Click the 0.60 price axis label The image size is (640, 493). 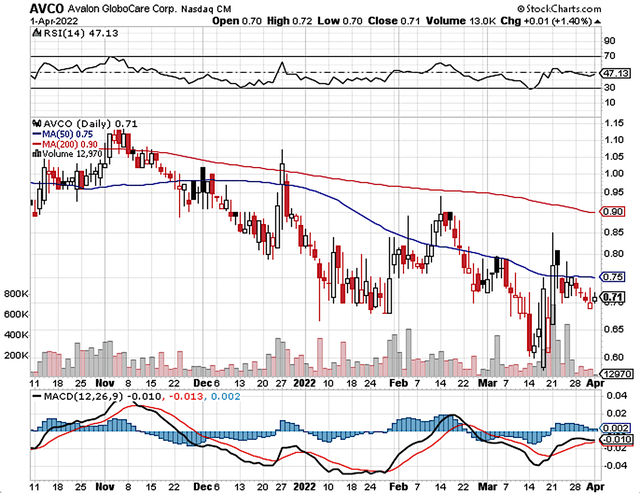click(613, 357)
